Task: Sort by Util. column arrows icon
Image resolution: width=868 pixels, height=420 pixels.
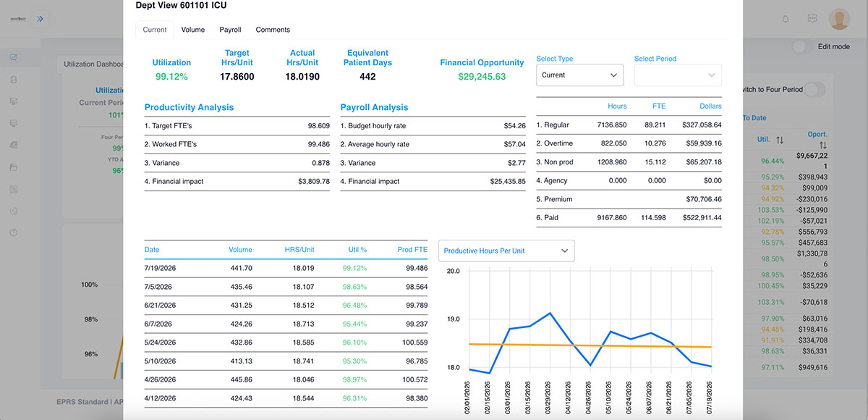Action: click(780, 140)
